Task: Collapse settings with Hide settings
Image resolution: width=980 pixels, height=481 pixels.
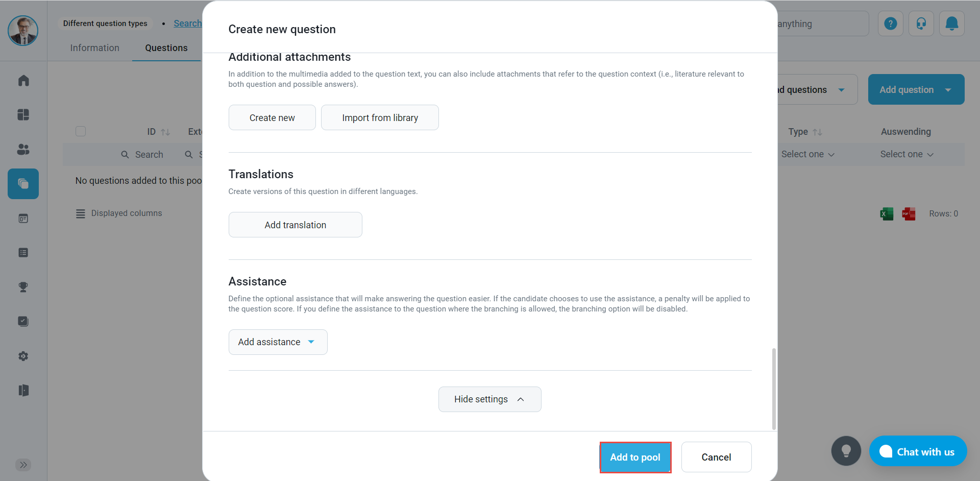Action: pyautogui.click(x=489, y=399)
